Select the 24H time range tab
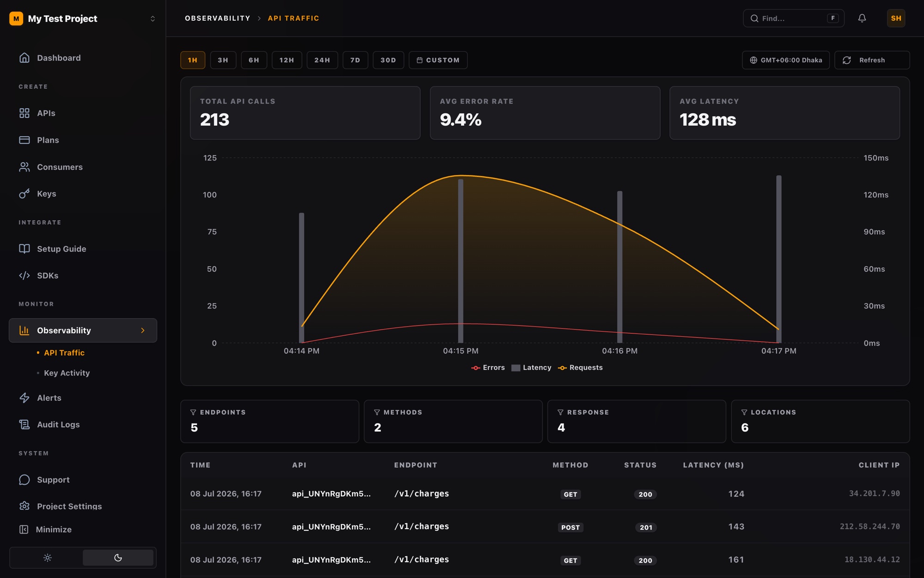This screenshot has width=924, height=578. 322,60
